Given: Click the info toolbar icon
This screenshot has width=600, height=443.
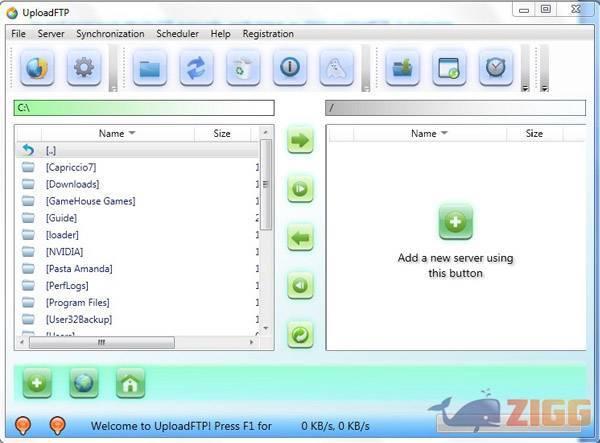Looking at the screenshot, I should [x=289, y=69].
